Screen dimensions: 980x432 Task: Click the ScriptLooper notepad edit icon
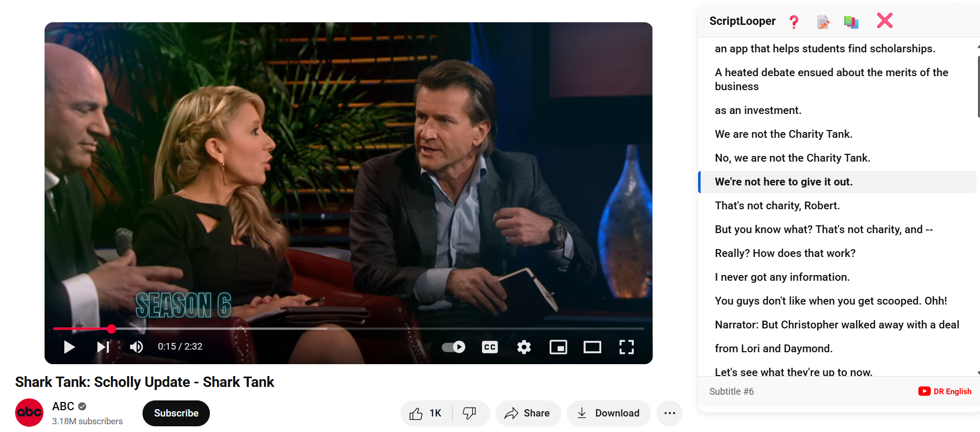(x=823, y=21)
